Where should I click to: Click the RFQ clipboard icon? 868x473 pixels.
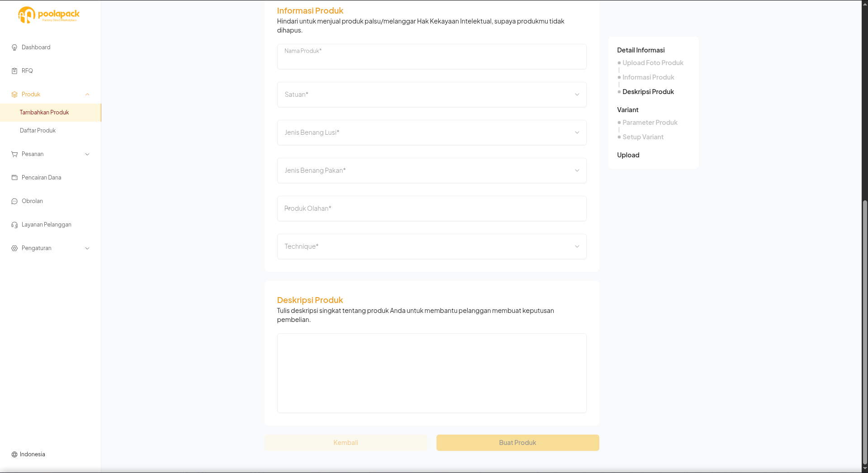click(14, 71)
